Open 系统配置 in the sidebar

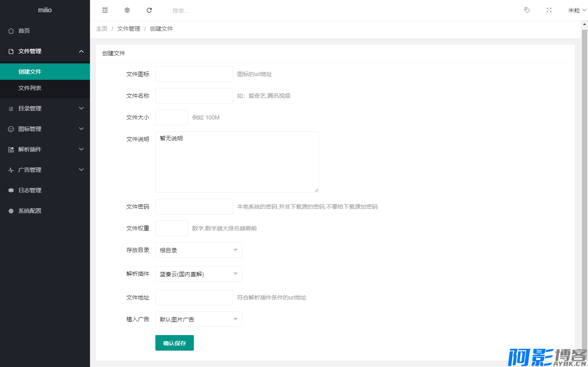pos(45,211)
